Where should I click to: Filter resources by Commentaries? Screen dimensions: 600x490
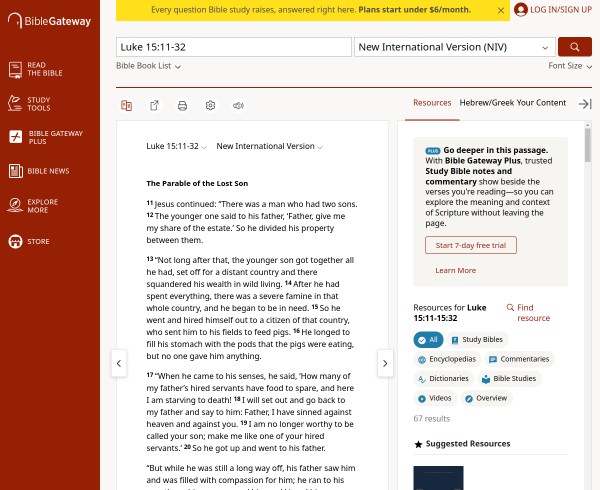tap(519, 359)
